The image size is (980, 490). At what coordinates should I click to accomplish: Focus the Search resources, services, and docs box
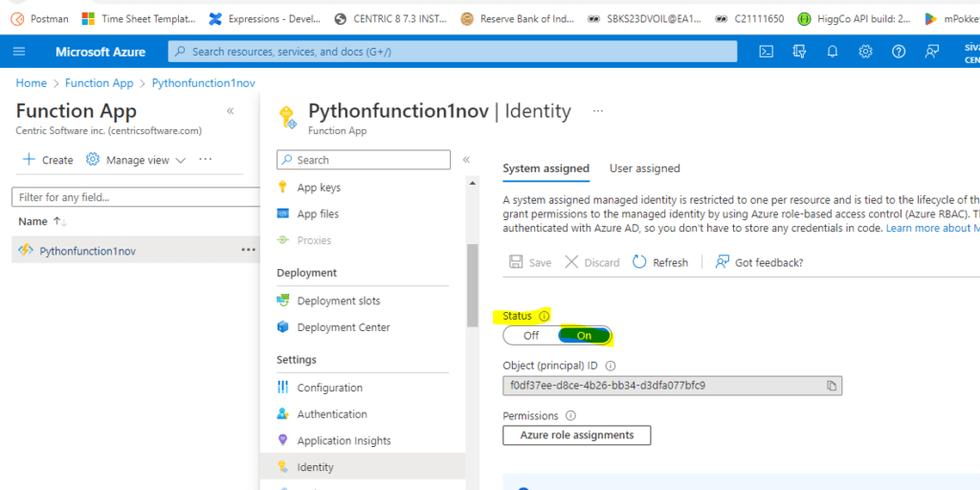[453, 52]
